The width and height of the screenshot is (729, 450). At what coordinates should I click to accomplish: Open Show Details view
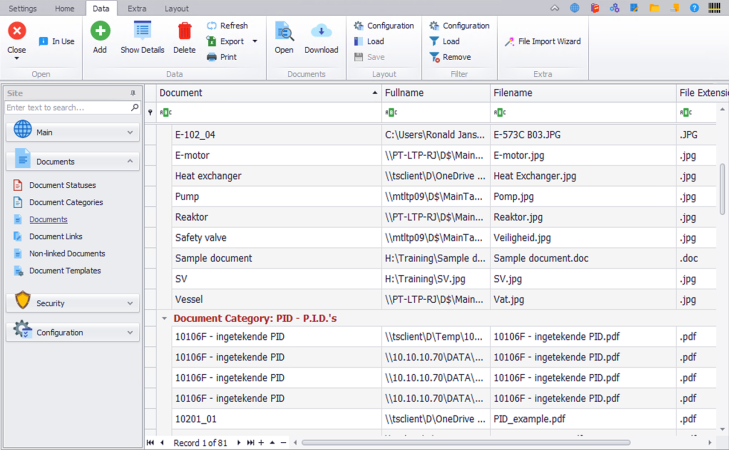click(x=142, y=38)
